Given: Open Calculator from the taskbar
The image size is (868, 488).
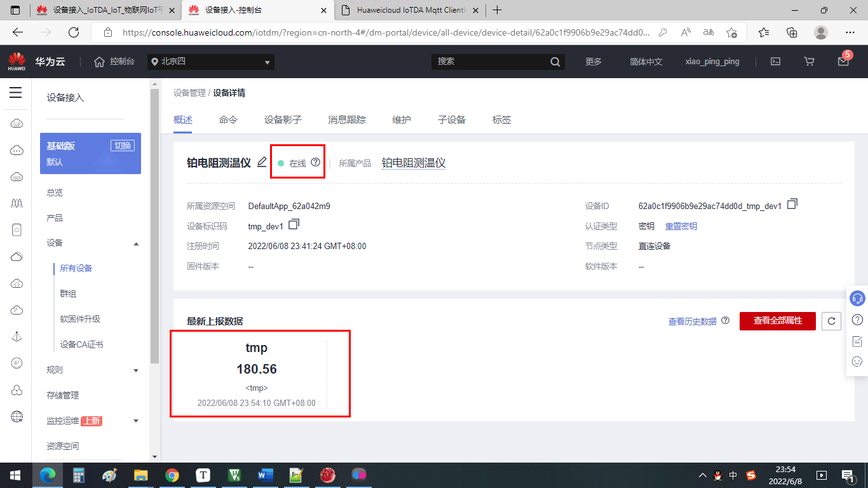Looking at the screenshot, I should tap(79, 475).
